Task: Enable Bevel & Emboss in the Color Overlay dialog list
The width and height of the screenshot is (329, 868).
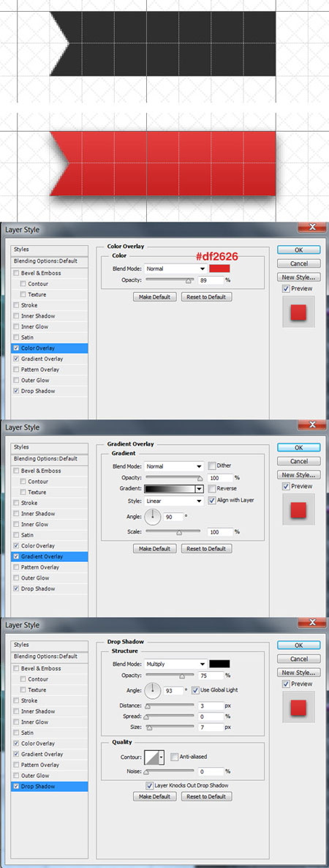Action: [x=17, y=273]
